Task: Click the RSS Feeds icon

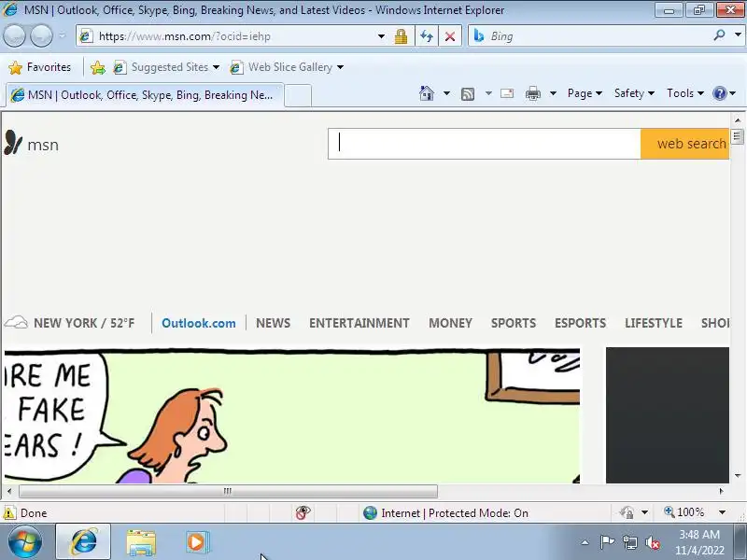Action: [x=468, y=94]
